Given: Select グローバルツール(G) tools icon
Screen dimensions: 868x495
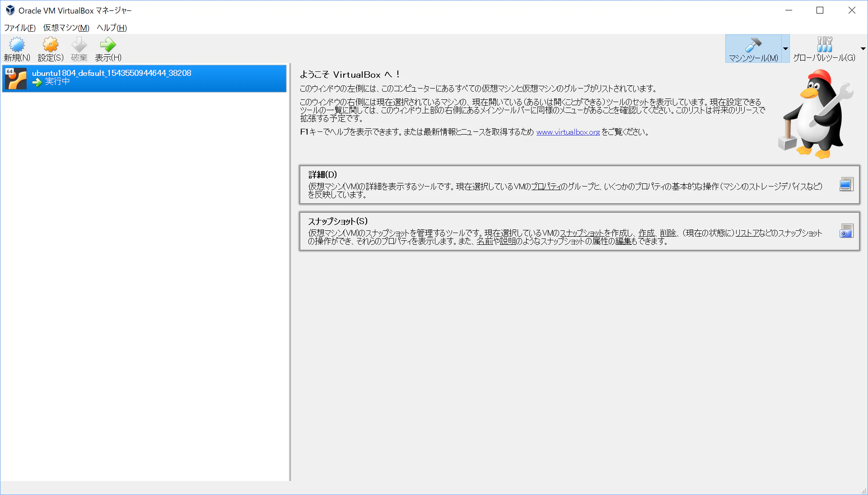Looking at the screenshot, I should click(825, 45).
